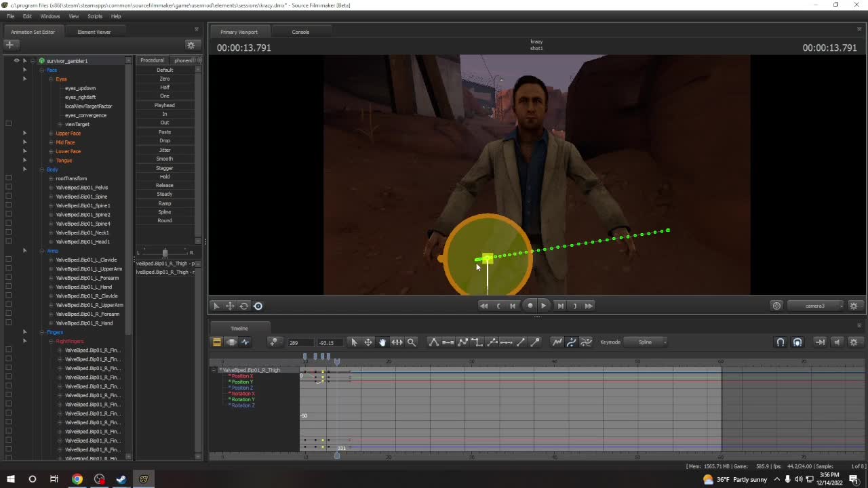This screenshot has height=488, width=868.
Task: Switch to motion editor mode icon
Action: click(231, 342)
